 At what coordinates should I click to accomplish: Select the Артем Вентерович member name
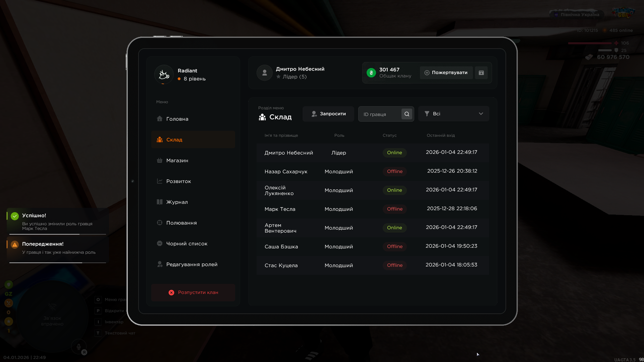280,228
